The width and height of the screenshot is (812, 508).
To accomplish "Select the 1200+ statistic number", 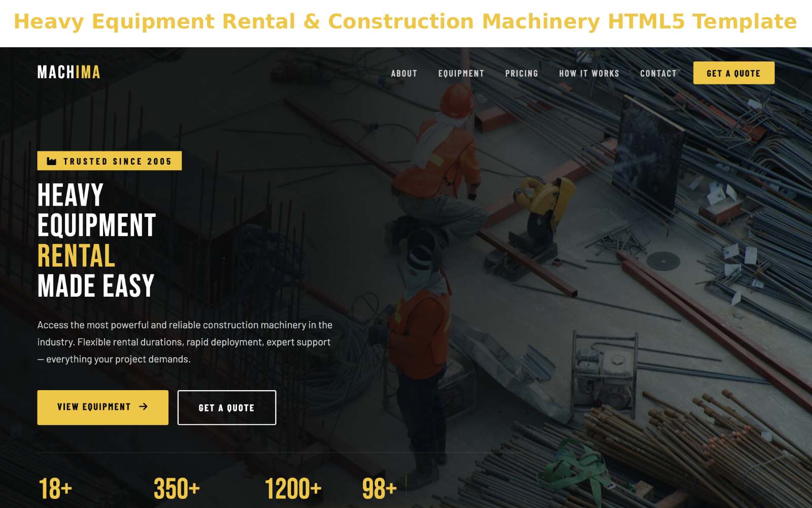I will 293,489.
